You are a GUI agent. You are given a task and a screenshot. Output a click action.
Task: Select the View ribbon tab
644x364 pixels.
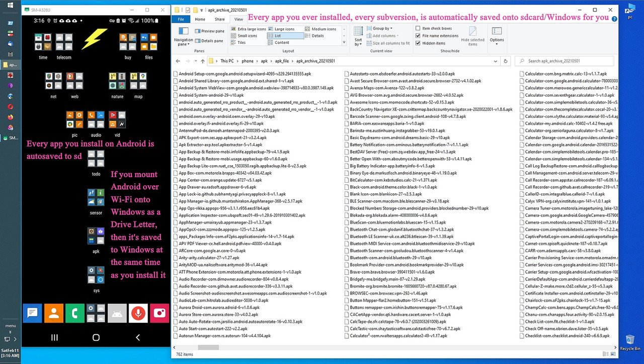(x=238, y=19)
